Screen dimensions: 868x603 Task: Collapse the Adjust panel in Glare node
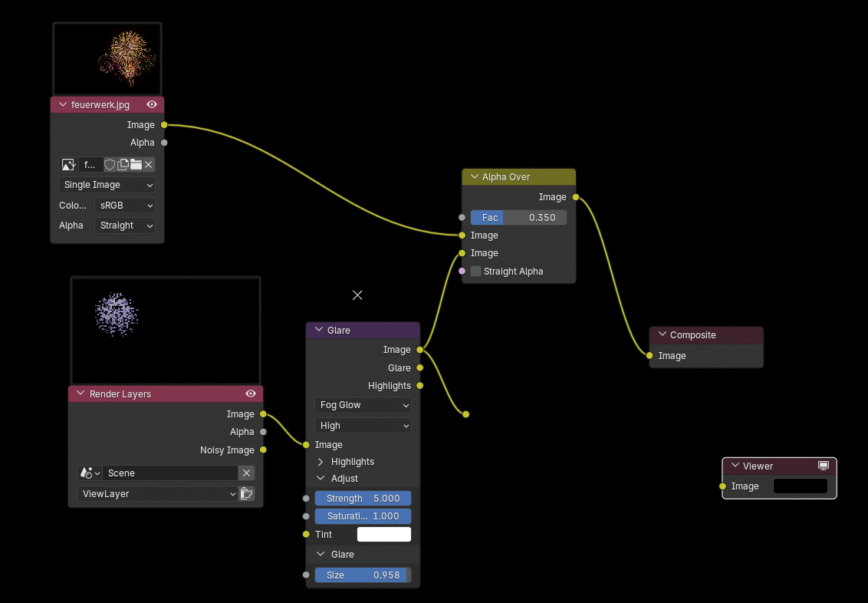tap(321, 479)
